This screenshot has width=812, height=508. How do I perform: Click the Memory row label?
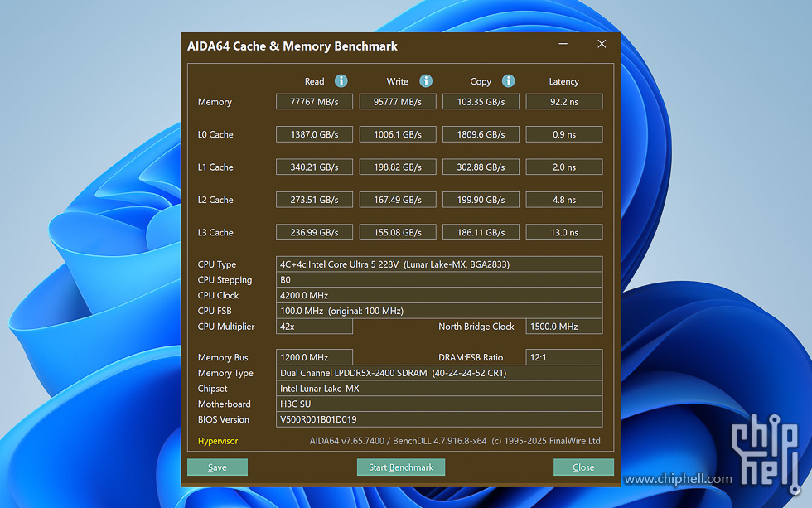point(215,102)
